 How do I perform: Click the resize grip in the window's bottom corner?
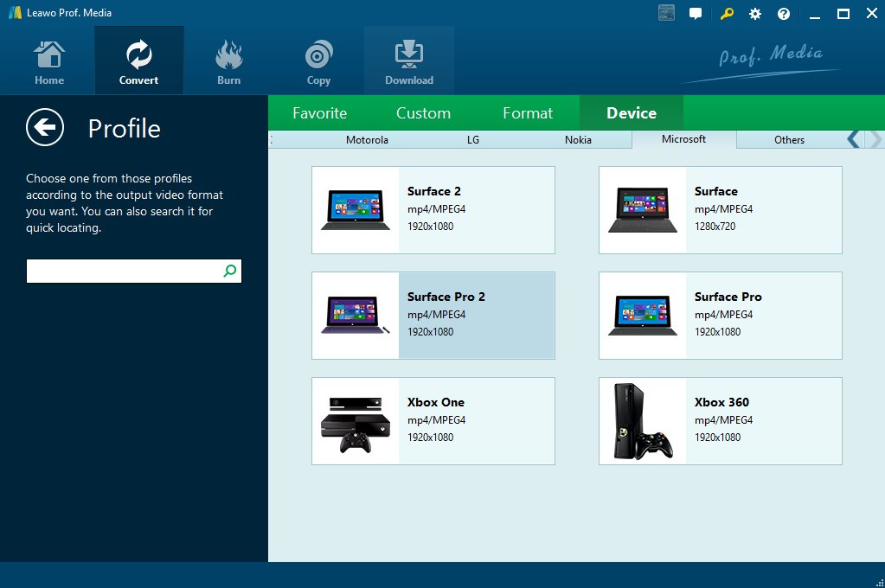[x=879, y=582]
